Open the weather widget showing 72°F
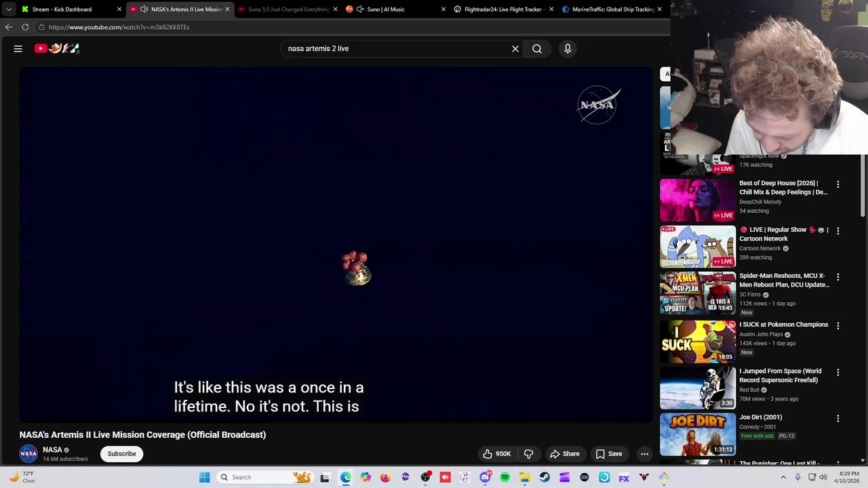 click(x=20, y=477)
